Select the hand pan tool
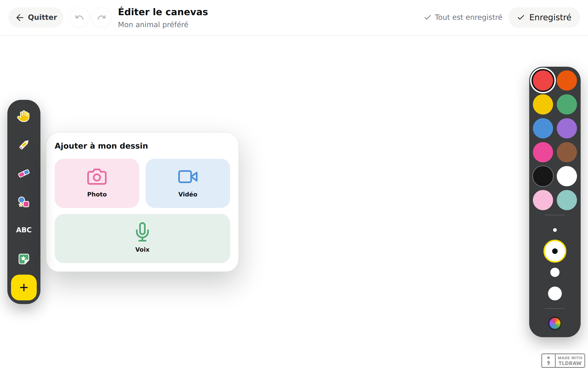 24,116
